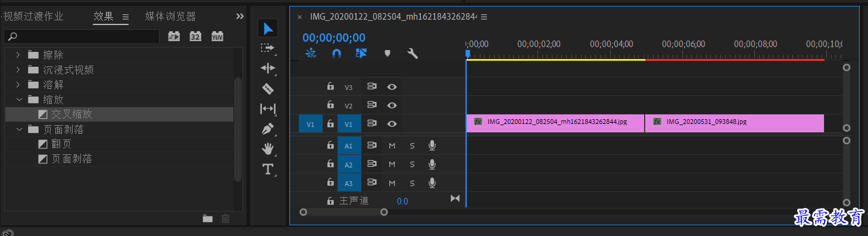Viewport: 868px width, 236px height.
Task: Expand the 溶解 effects folder
Action: click(x=18, y=85)
